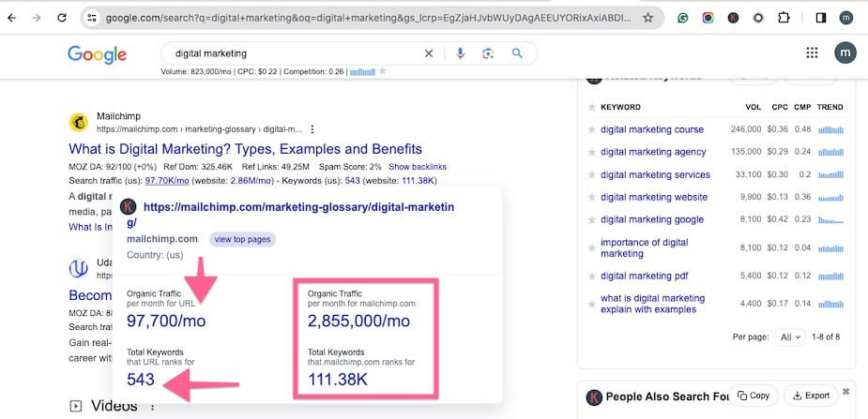Select all keywords with header star

click(x=592, y=107)
